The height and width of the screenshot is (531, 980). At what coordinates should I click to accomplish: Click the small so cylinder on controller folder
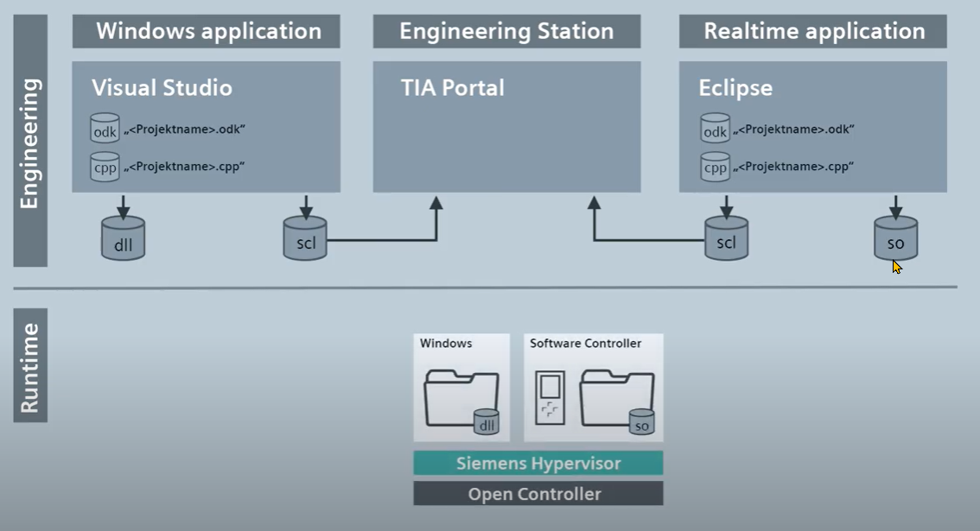coord(641,421)
